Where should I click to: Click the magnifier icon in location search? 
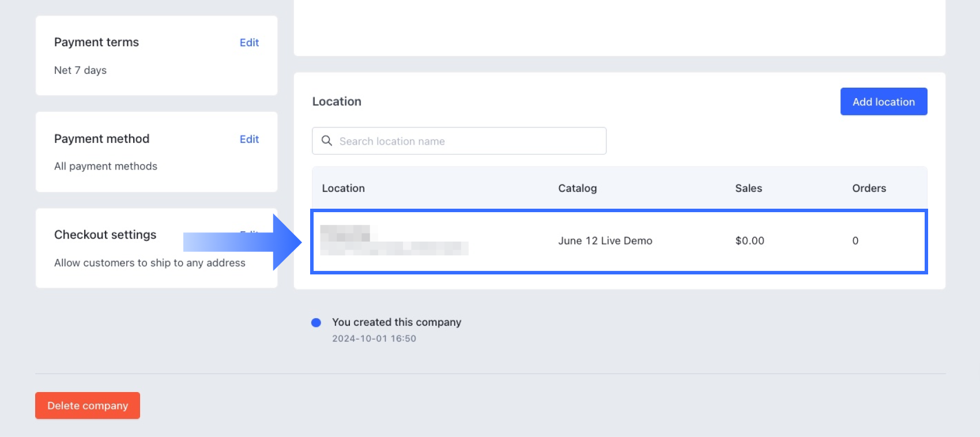pyautogui.click(x=327, y=141)
